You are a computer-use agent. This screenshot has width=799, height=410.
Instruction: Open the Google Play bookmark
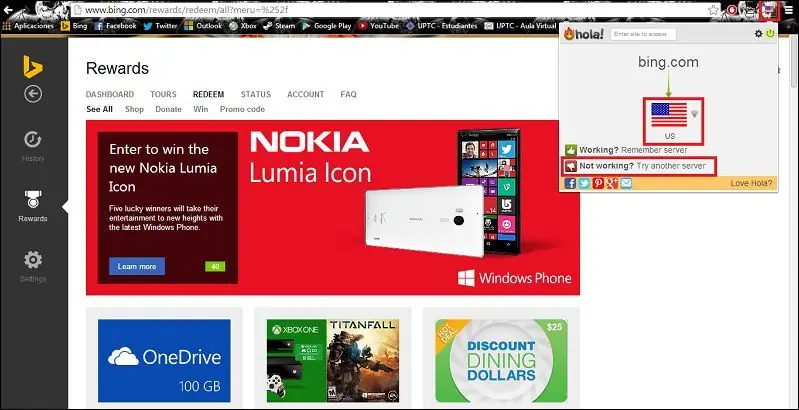(327, 25)
